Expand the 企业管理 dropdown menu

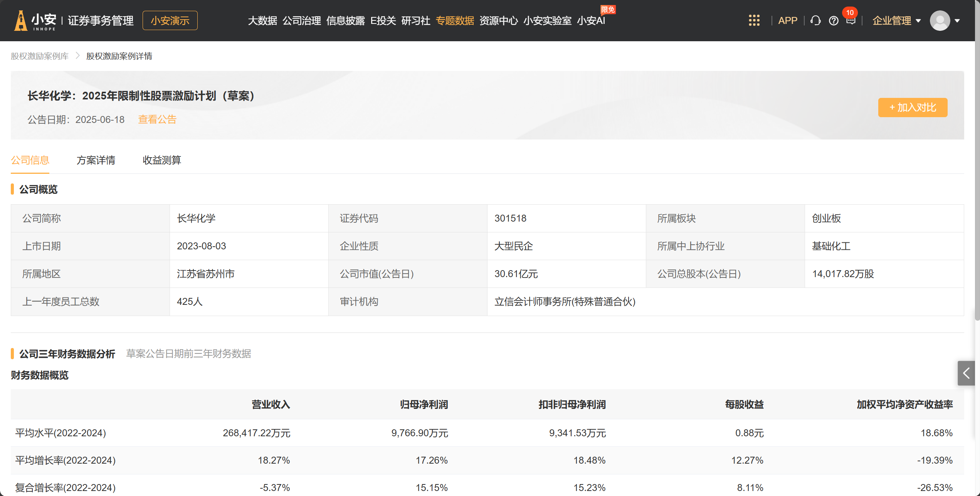click(x=897, y=20)
